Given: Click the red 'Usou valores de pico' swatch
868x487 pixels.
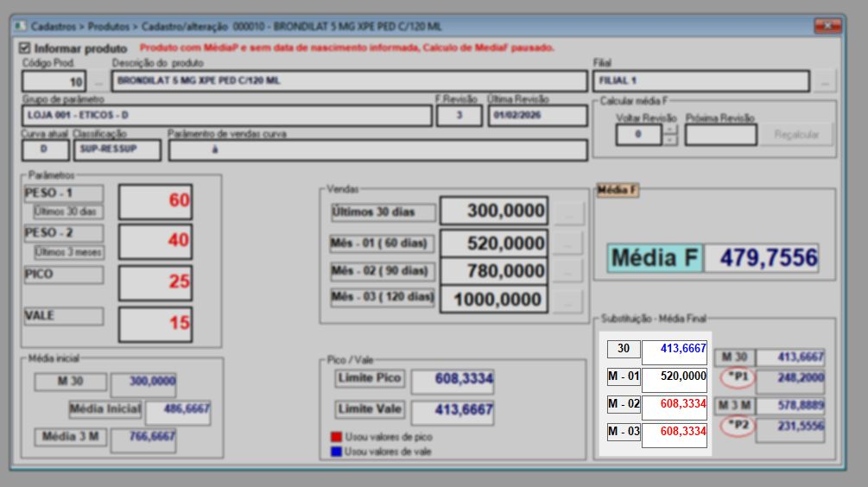Looking at the screenshot, I should 336,437.
